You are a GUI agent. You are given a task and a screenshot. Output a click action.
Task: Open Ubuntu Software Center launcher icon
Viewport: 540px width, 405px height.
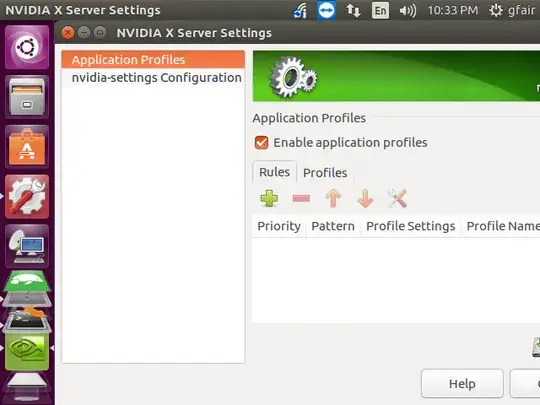[27, 147]
